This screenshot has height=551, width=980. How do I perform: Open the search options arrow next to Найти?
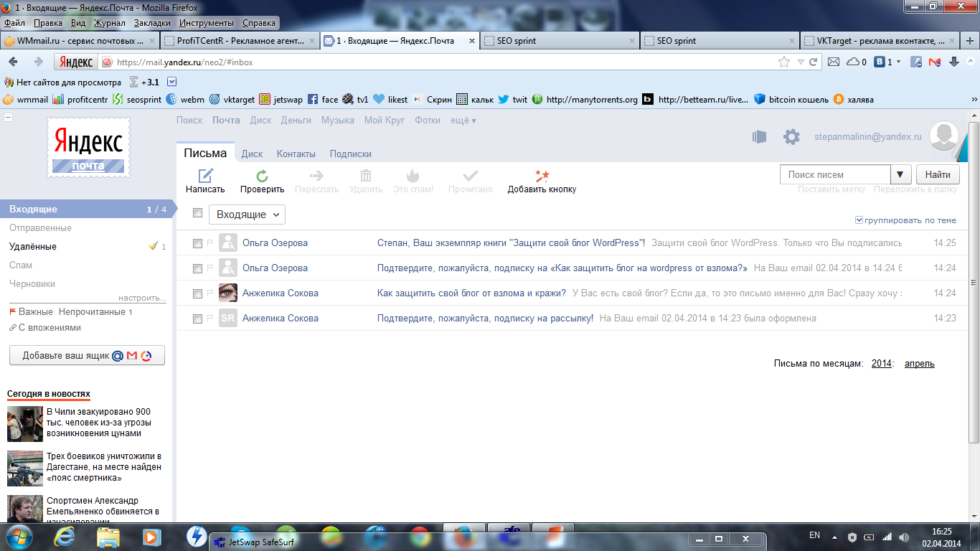pos(901,174)
